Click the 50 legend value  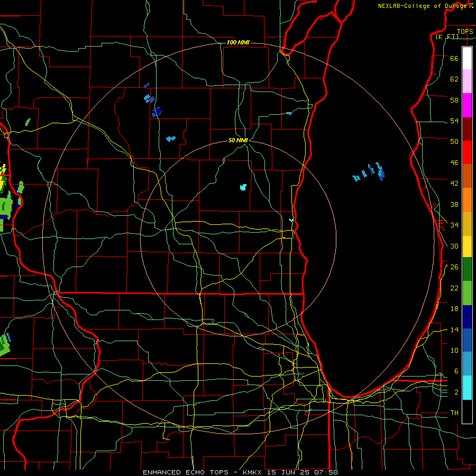[x=454, y=142]
